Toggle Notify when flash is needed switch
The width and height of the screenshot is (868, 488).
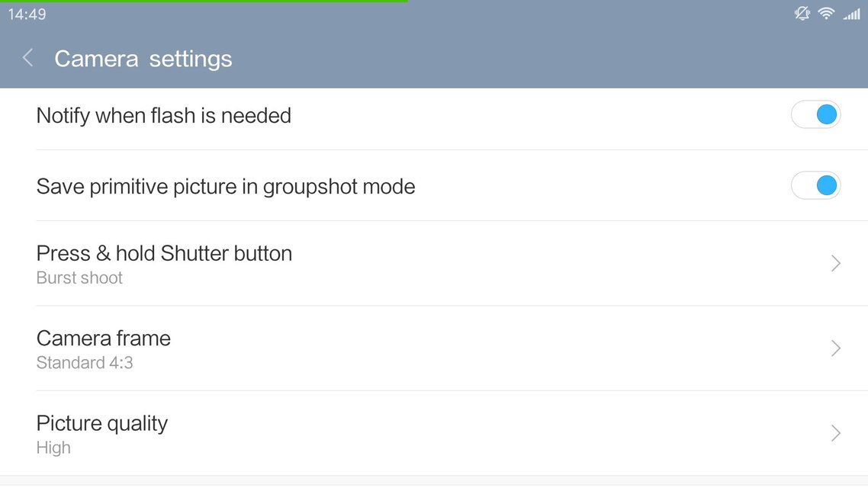[x=815, y=115]
